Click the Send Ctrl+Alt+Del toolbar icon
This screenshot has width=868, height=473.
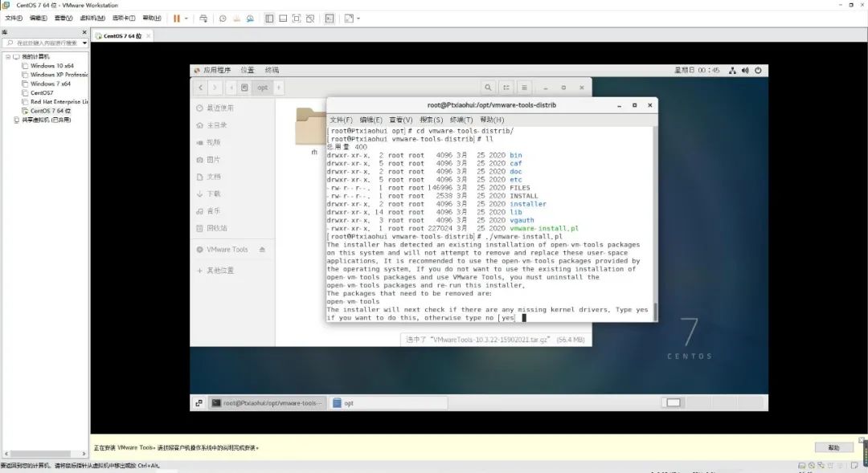coord(203,18)
